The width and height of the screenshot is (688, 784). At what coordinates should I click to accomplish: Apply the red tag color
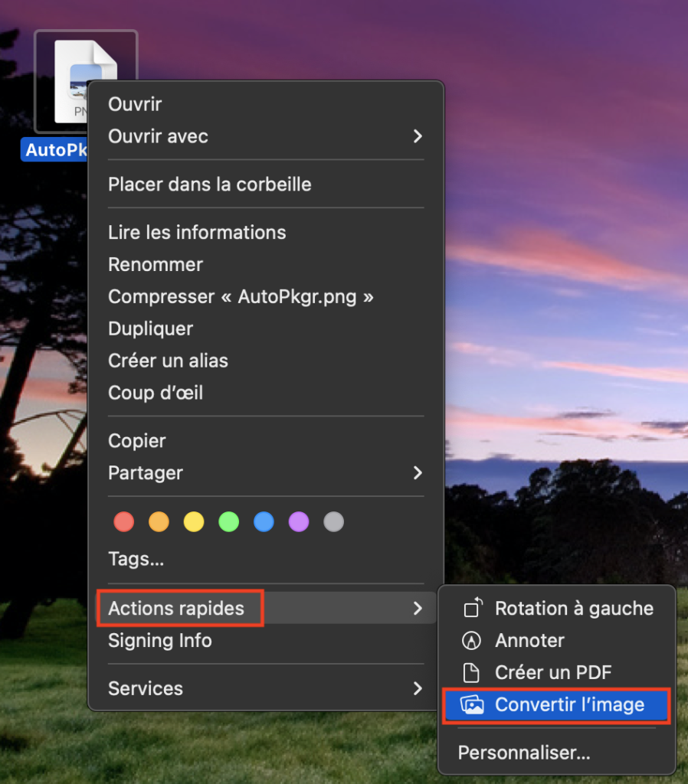tap(123, 521)
